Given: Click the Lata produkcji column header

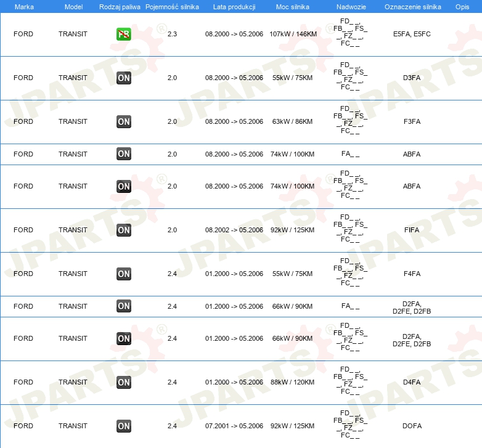Looking at the screenshot, I should coord(234,7).
